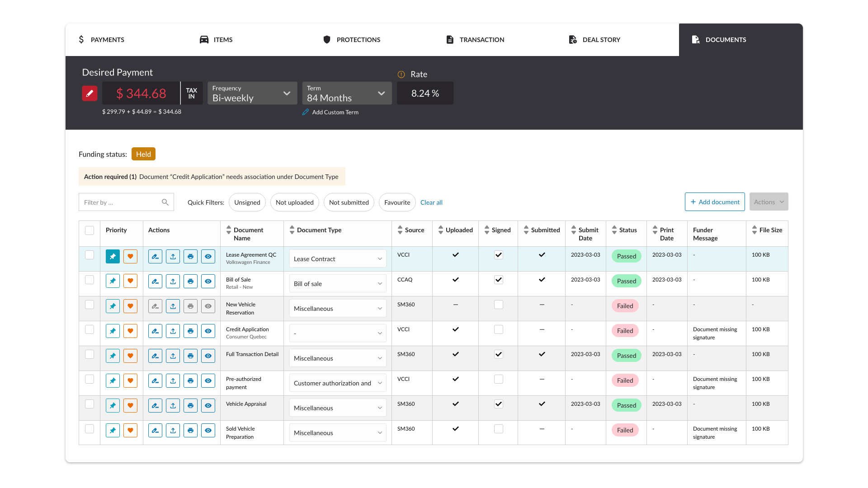Check the select-all header checkbox
The height and width of the screenshot is (488, 868).
click(90, 230)
